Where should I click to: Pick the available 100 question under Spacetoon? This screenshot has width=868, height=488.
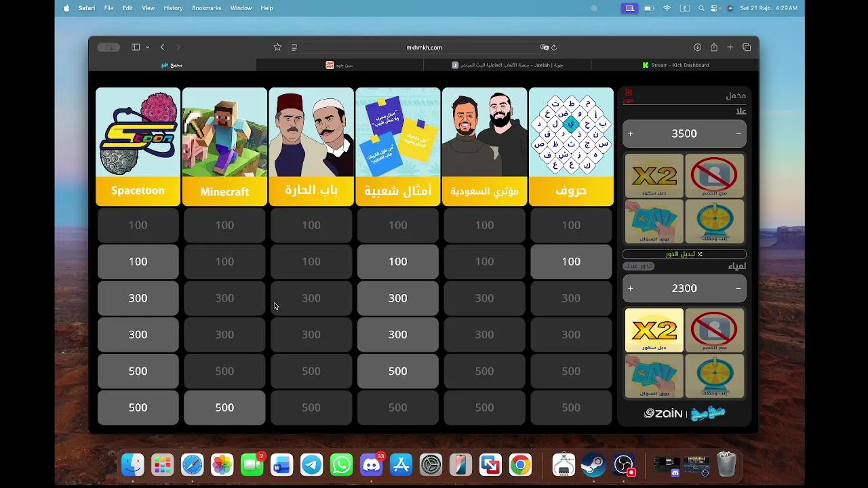click(138, 262)
